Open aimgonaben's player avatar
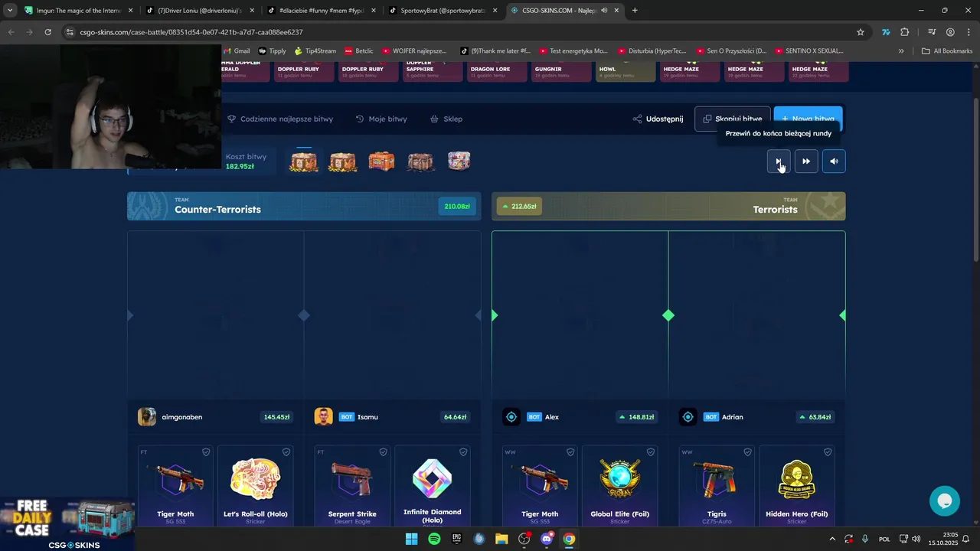980x551 pixels. point(147,417)
